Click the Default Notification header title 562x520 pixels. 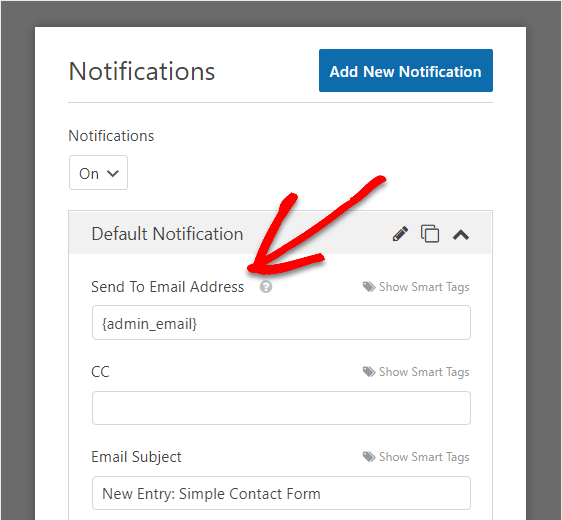[167, 234]
